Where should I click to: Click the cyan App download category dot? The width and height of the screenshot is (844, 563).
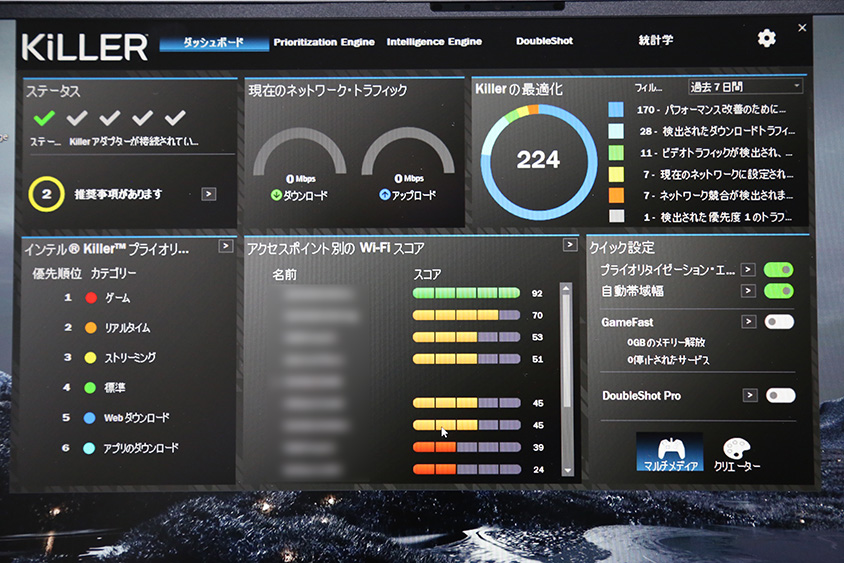point(89,448)
